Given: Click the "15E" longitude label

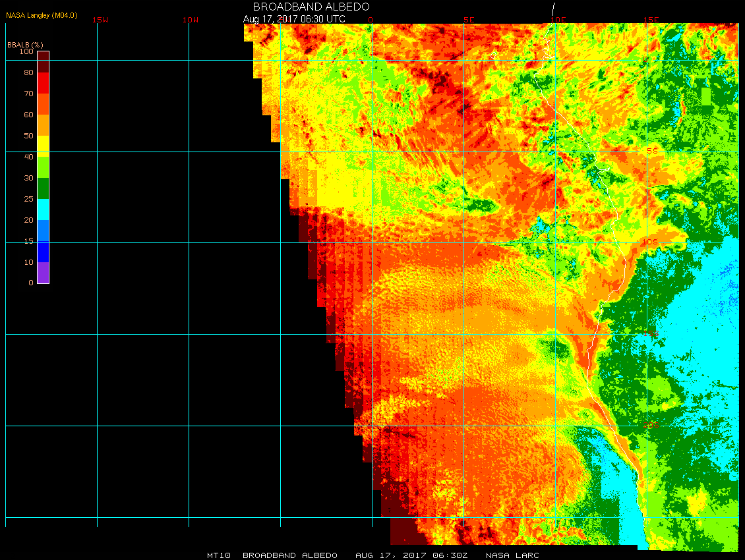Looking at the screenshot, I should tap(651, 20).
